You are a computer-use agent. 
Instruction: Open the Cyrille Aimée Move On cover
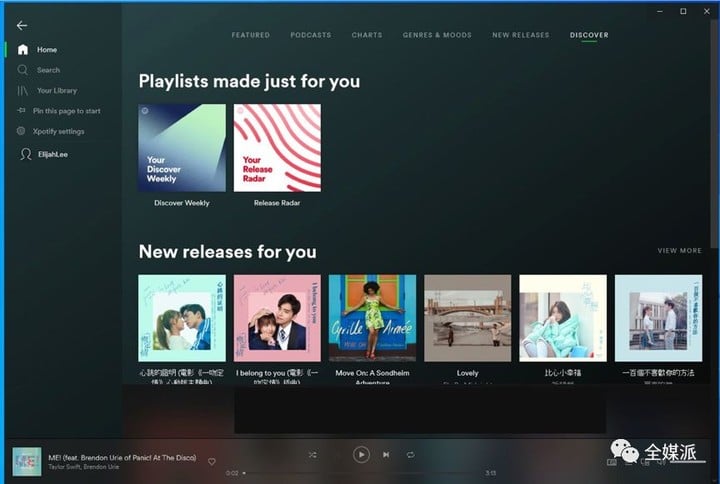[x=372, y=318]
